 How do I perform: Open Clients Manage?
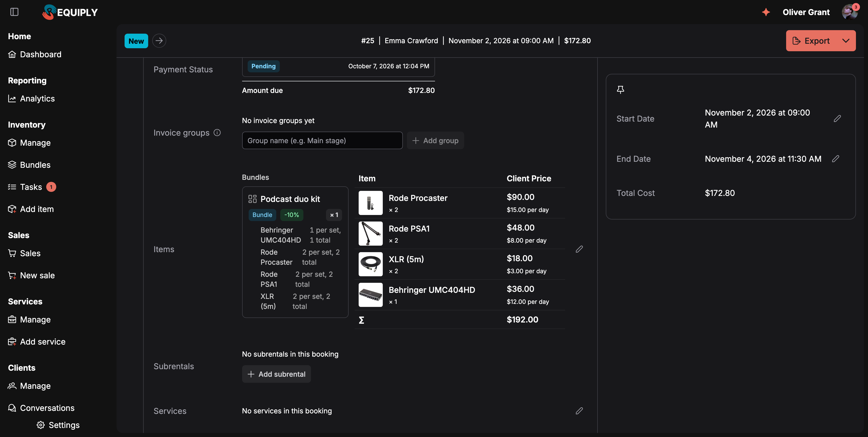(x=29, y=386)
